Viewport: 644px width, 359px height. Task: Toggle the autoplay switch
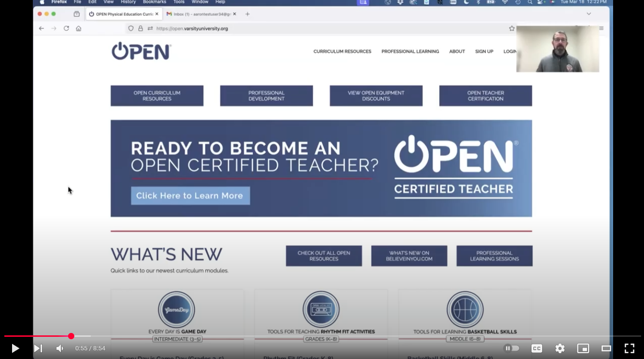[512, 348]
